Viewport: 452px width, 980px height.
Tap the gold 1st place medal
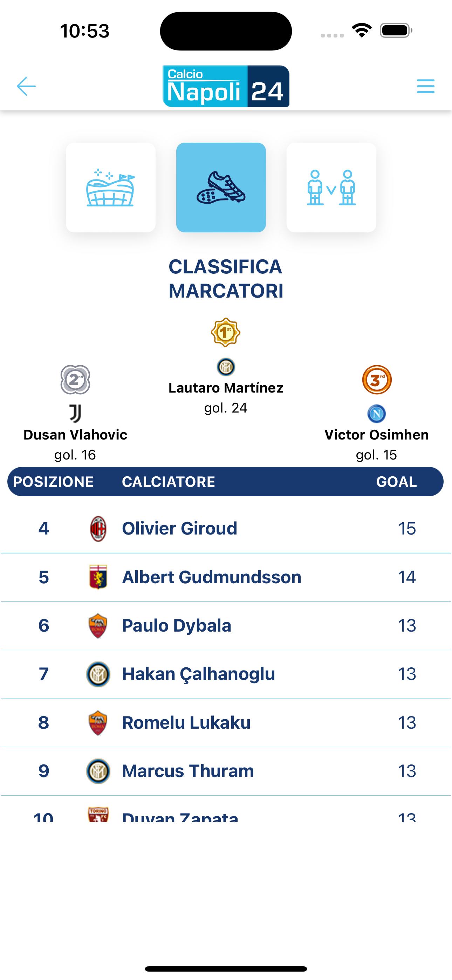tap(226, 333)
